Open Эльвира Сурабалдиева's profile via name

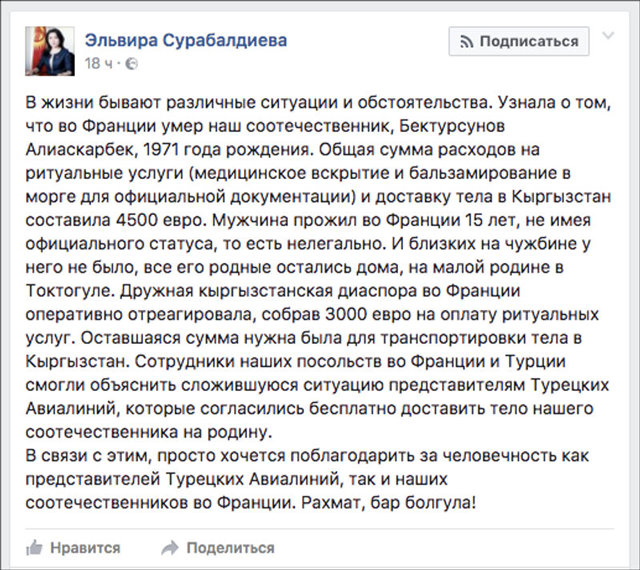186,41
